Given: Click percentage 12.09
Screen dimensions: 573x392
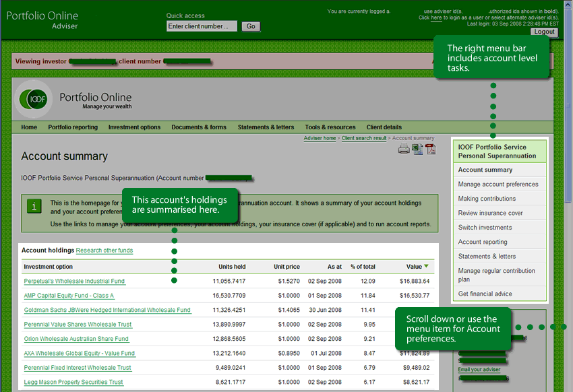Looking at the screenshot, I should pyautogui.click(x=367, y=281).
